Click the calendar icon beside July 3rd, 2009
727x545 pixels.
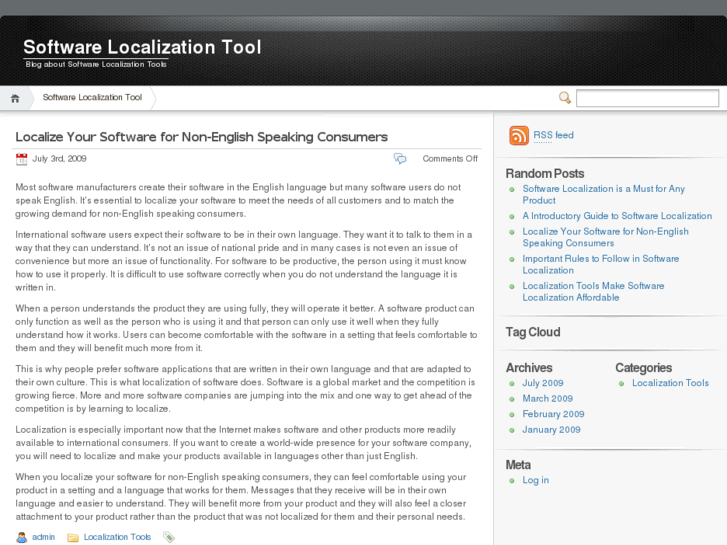[22, 159]
